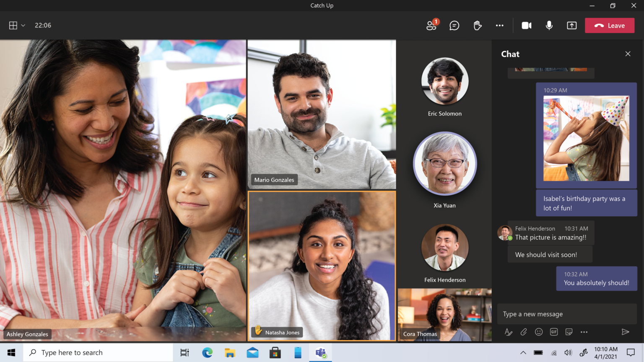This screenshot has width=644, height=362.
Task: Show the participants list
Action: (x=431, y=25)
